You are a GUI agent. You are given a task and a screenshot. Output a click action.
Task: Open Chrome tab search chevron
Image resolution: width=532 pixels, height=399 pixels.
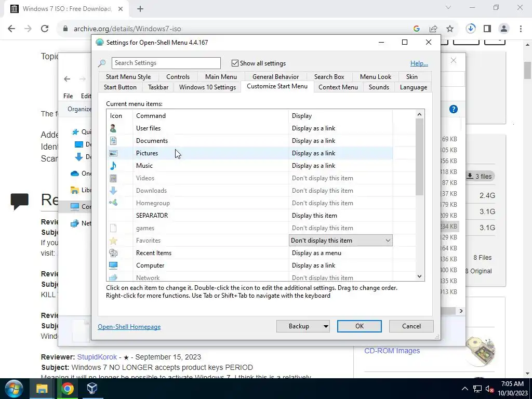click(448, 7)
